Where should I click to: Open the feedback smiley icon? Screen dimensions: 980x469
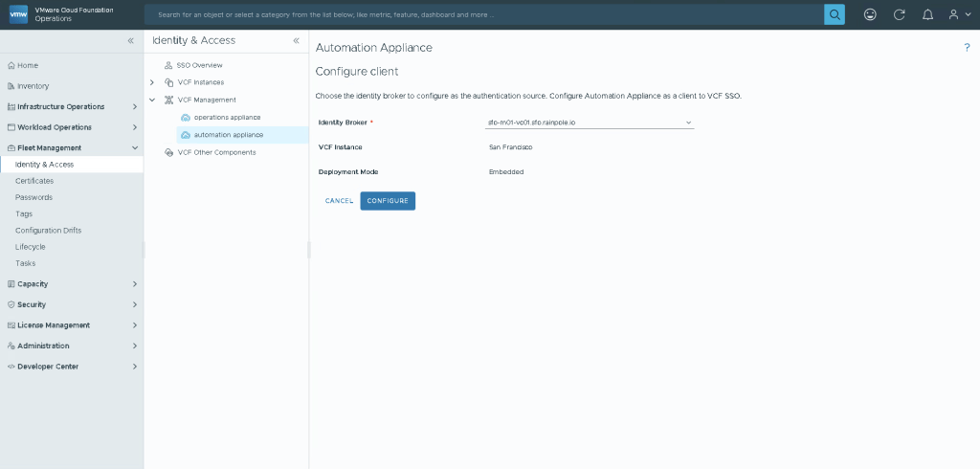(869, 14)
